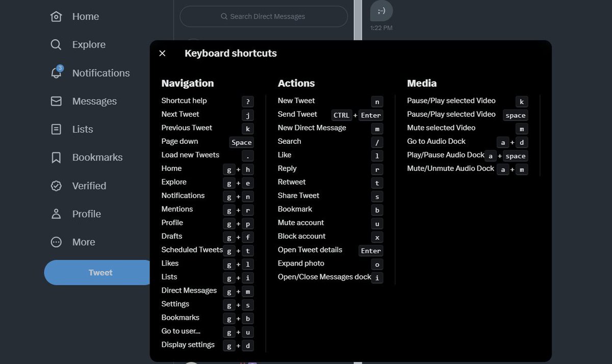Click the 'Mute selected Video' label
Viewport: 612px width, 364px height.
point(441,128)
